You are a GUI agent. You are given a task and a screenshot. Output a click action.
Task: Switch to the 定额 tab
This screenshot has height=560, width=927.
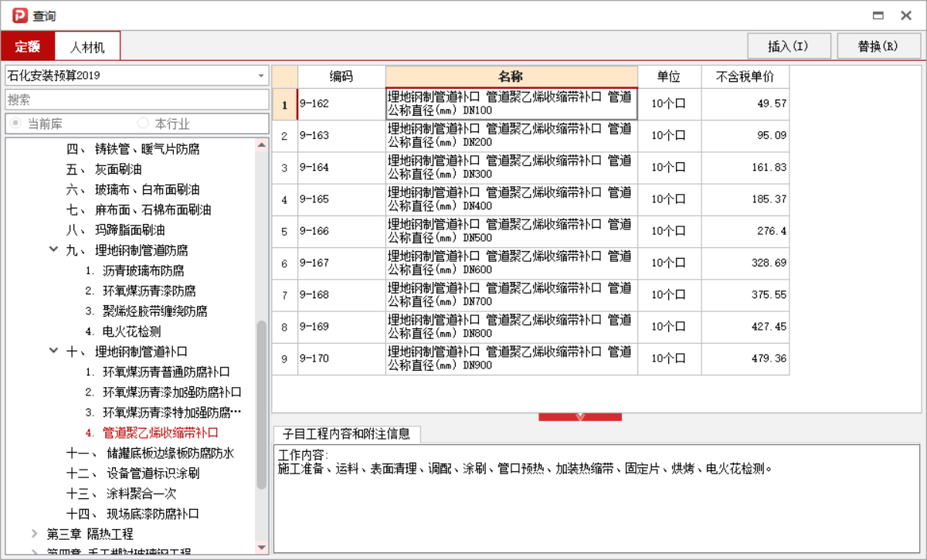[28, 46]
